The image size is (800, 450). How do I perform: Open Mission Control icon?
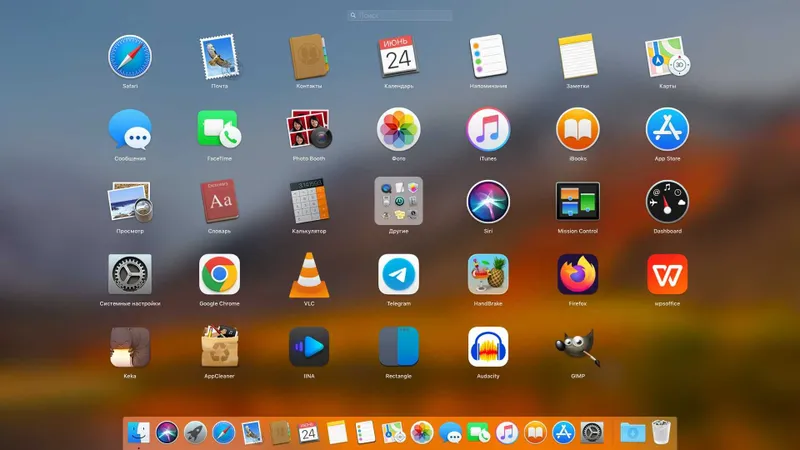point(578,201)
